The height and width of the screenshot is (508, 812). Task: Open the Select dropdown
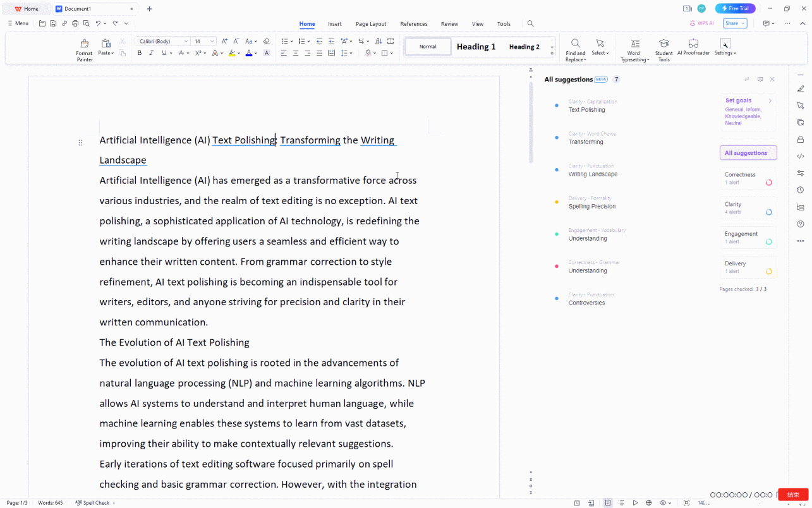click(x=600, y=47)
